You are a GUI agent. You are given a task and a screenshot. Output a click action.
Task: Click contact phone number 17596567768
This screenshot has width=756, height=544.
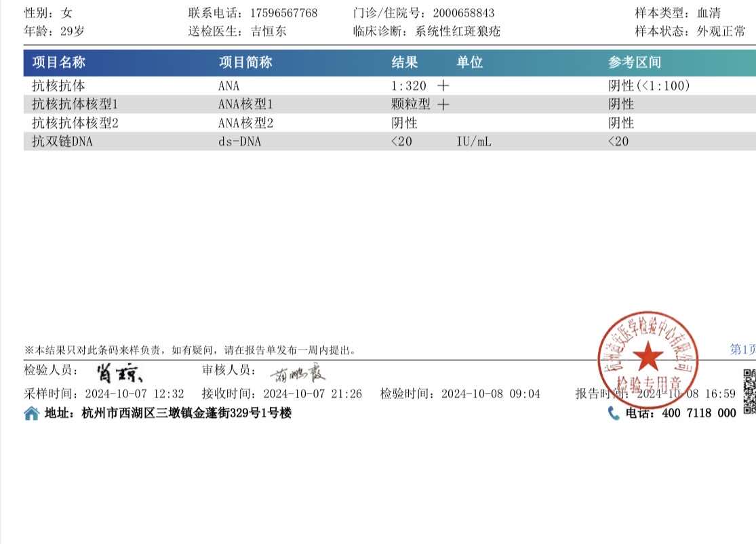tap(283, 13)
